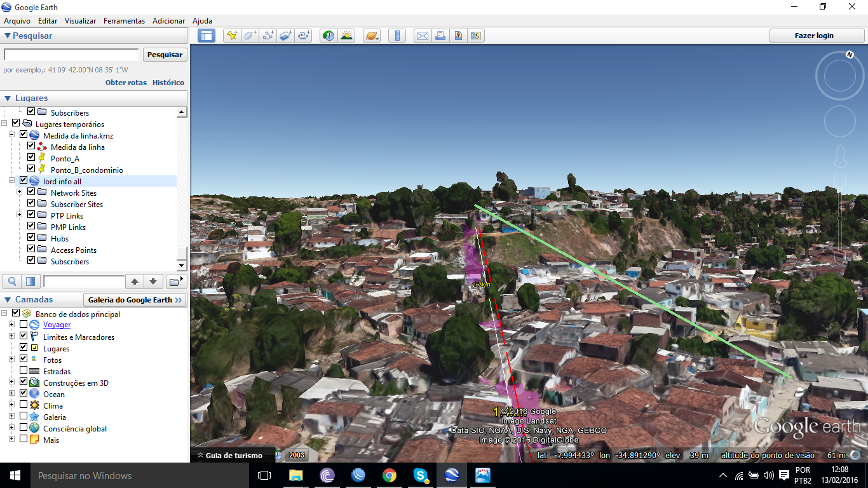Click the email envelope icon in the toolbar
This screenshot has height=488, width=868.
(422, 36)
